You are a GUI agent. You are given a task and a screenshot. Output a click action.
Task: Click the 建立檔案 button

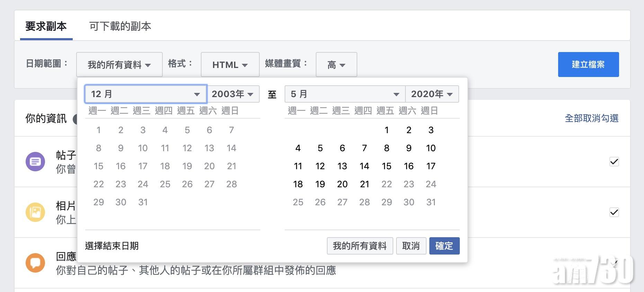point(588,65)
